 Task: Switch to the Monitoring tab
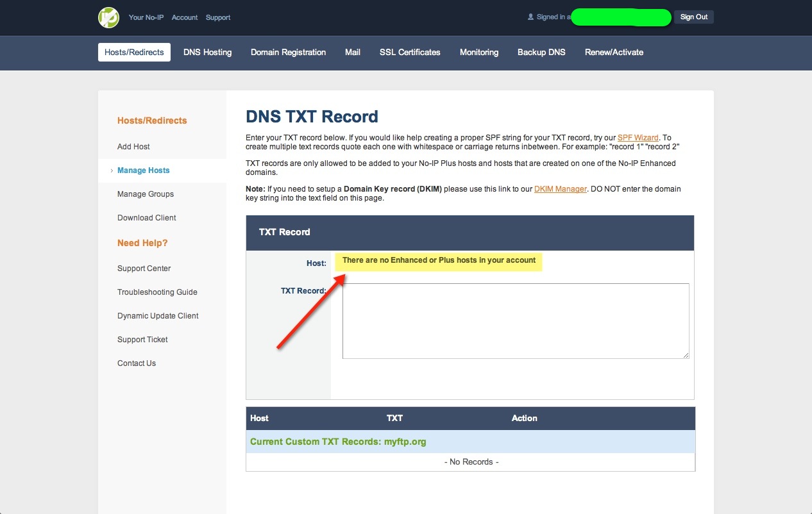(x=479, y=53)
